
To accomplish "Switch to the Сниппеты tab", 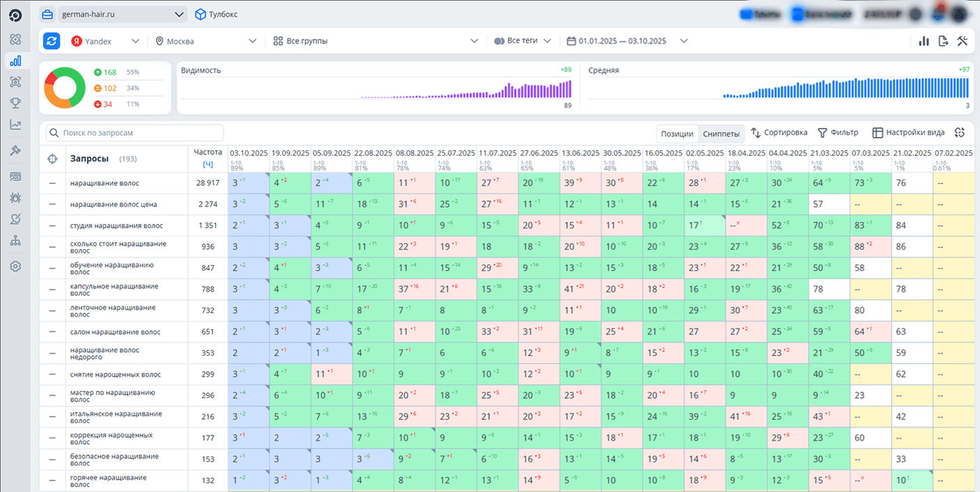I will click(x=722, y=134).
